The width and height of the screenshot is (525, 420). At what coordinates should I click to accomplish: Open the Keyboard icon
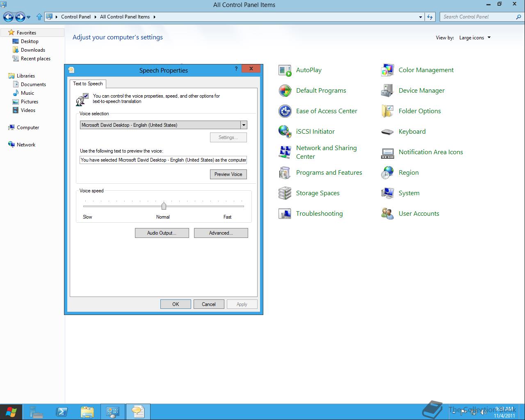(x=387, y=132)
